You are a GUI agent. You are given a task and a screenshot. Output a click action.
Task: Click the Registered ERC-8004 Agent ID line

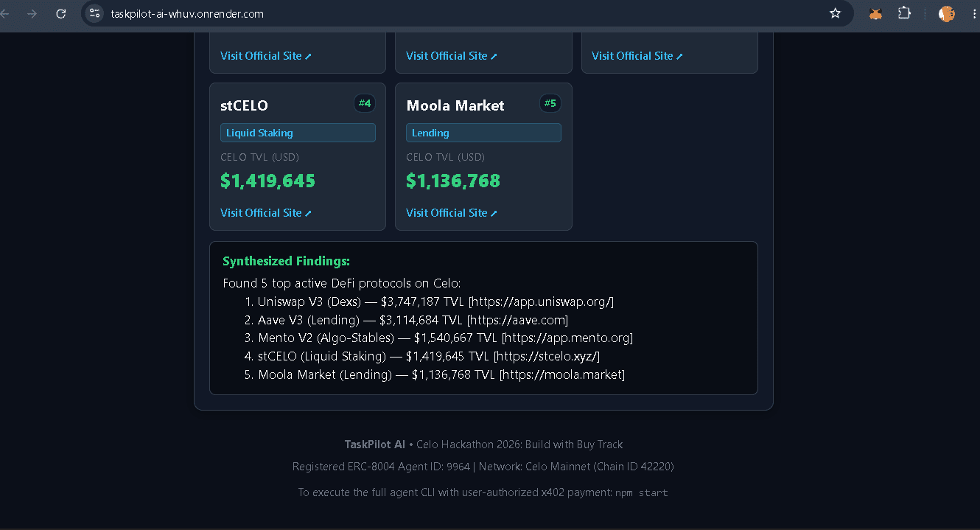pyautogui.click(x=483, y=467)
